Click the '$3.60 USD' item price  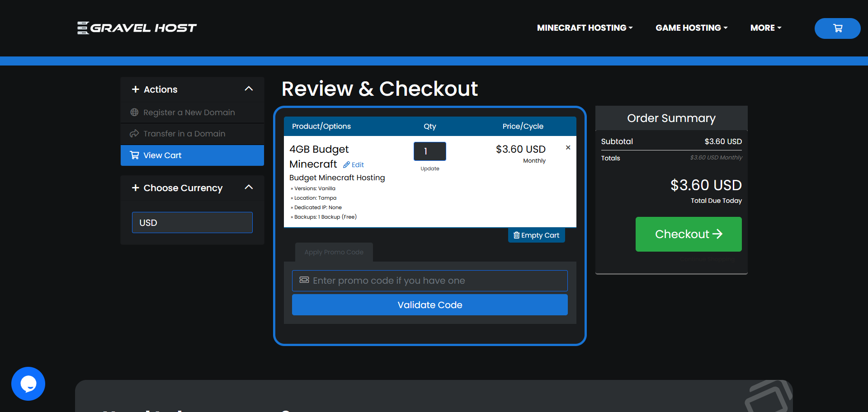[x=520, y=149]
